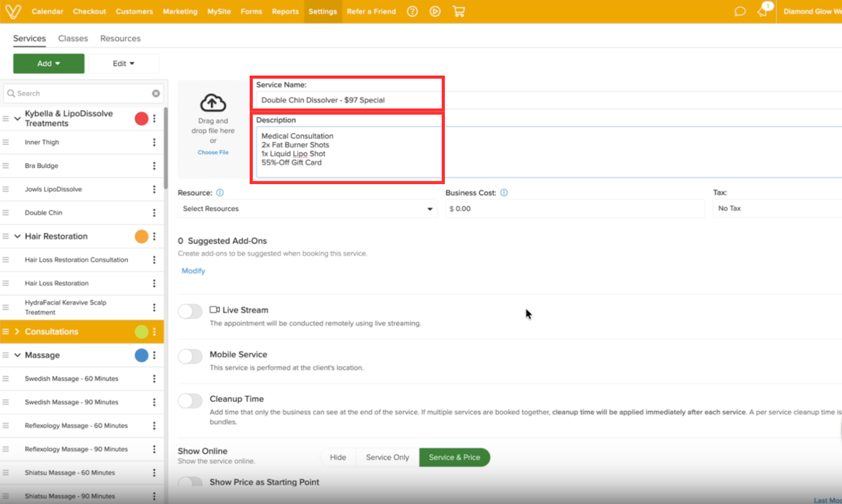Open the chat messages icon

point(740,12)
